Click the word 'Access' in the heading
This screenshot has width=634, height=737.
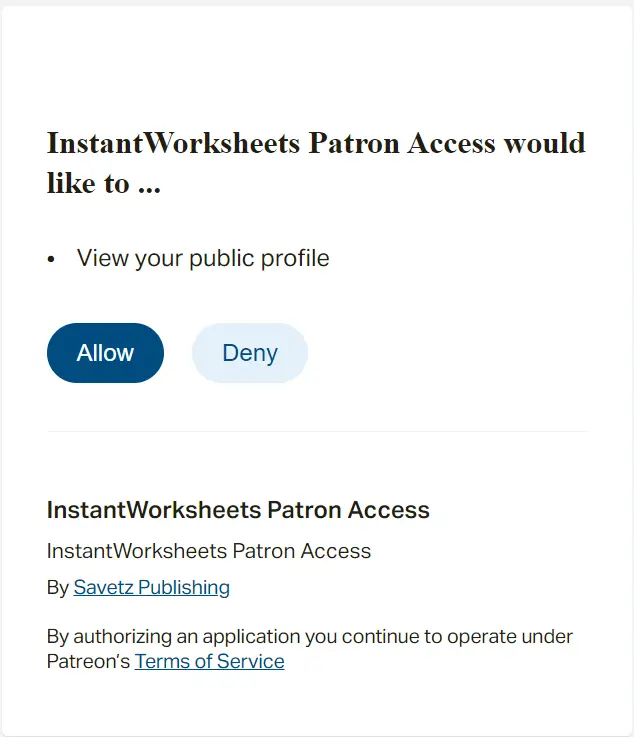tap(451, 143)
